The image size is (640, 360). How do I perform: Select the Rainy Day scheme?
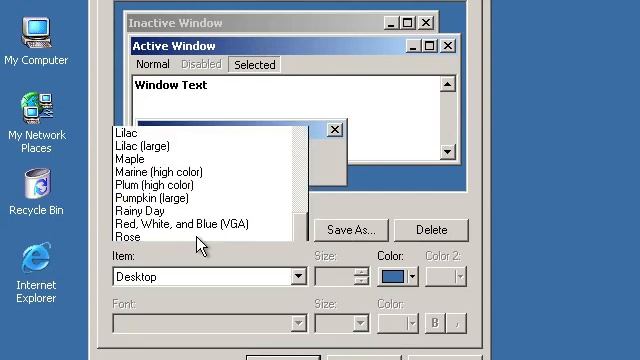click(203, 211)
